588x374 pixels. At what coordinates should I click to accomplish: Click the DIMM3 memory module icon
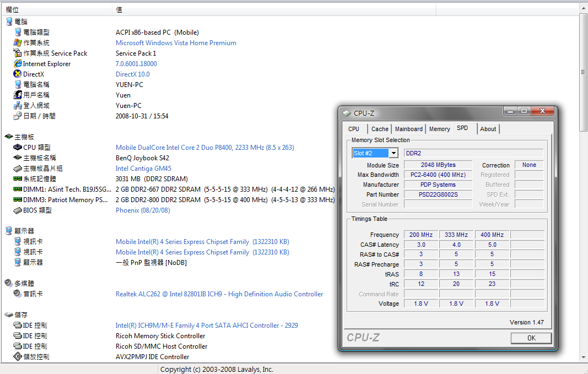(x=18, y=200)
